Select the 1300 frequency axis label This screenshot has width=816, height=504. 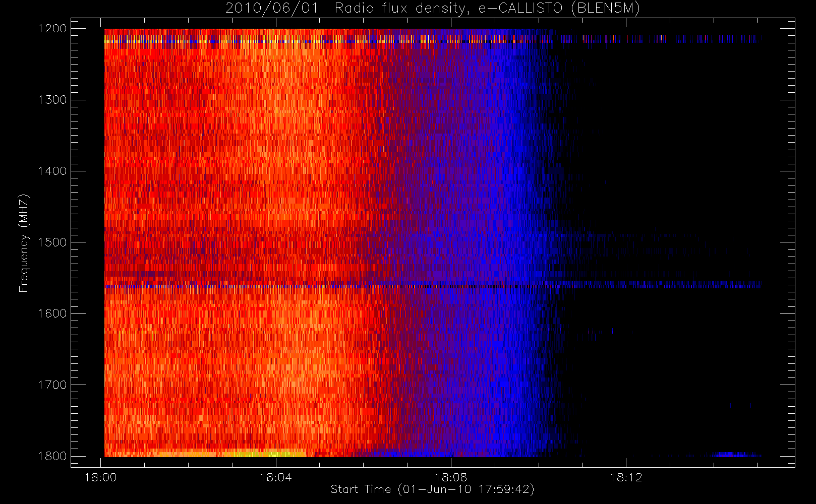[52, 100]
